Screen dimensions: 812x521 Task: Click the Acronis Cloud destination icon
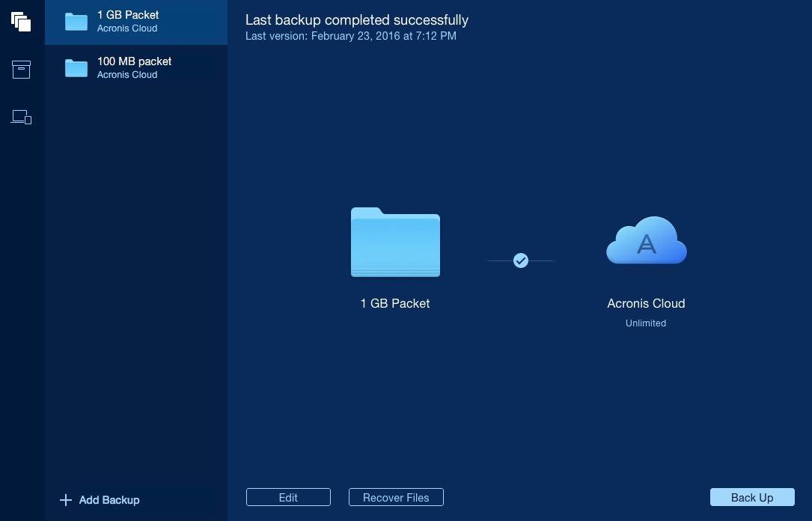[647, 240]
